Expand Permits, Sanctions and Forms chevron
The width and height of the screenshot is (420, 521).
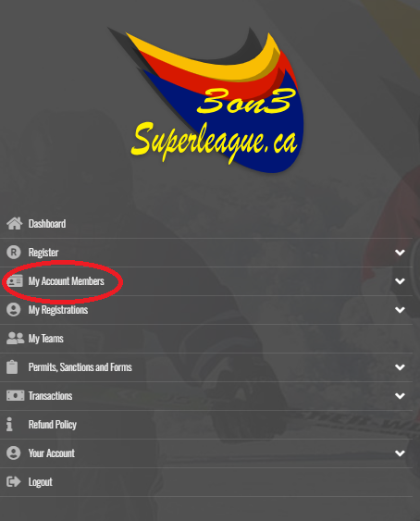[x=400, y=367]
